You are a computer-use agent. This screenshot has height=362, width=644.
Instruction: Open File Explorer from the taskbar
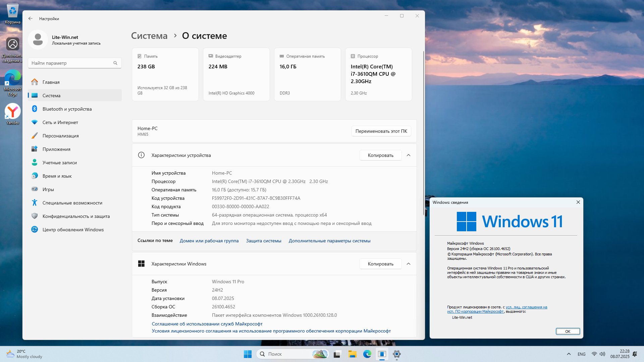[352, 354]
